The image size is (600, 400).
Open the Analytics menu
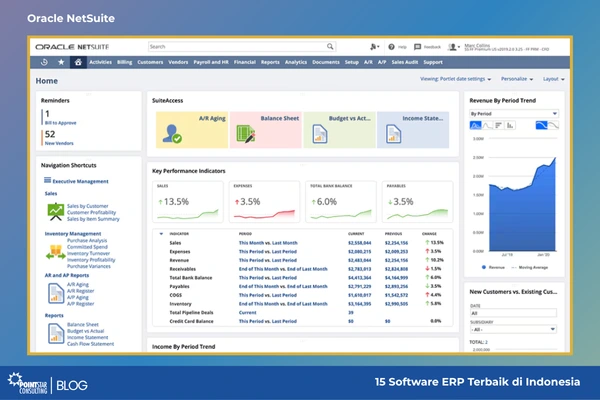pos(296,62)
